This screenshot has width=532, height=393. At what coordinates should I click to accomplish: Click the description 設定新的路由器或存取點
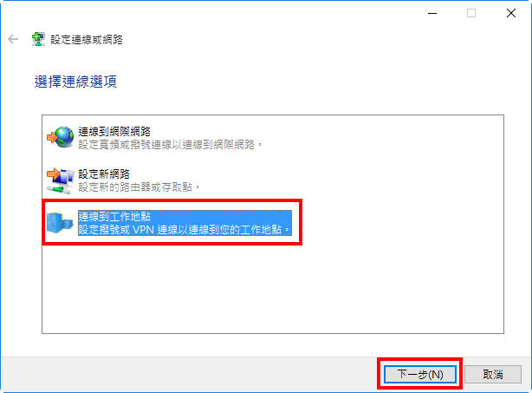139,187
